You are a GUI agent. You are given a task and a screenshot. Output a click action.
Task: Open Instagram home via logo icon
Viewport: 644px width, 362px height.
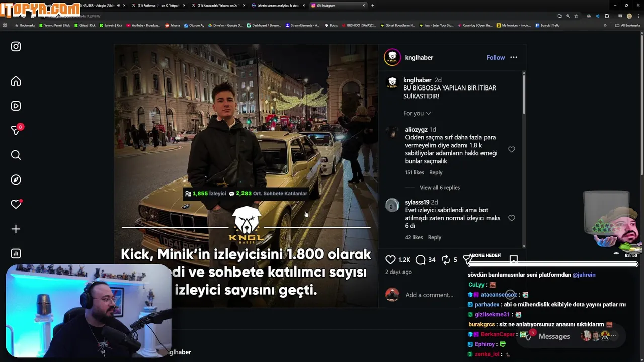[16, 46]
